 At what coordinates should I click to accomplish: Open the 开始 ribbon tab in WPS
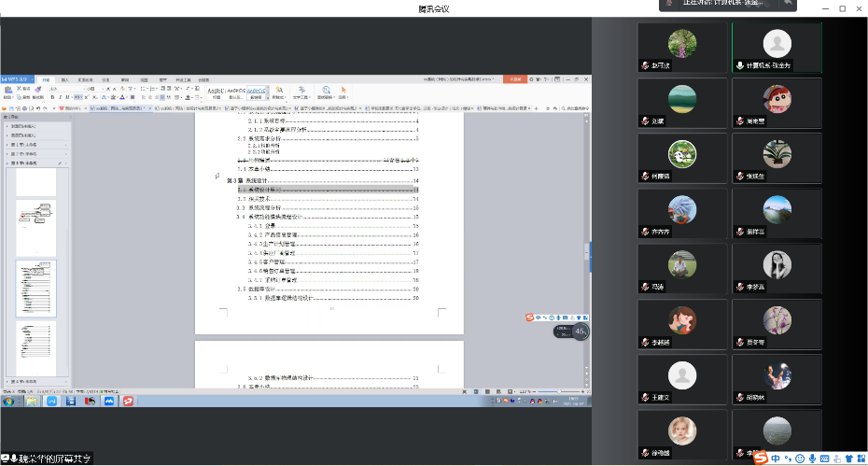46,79
